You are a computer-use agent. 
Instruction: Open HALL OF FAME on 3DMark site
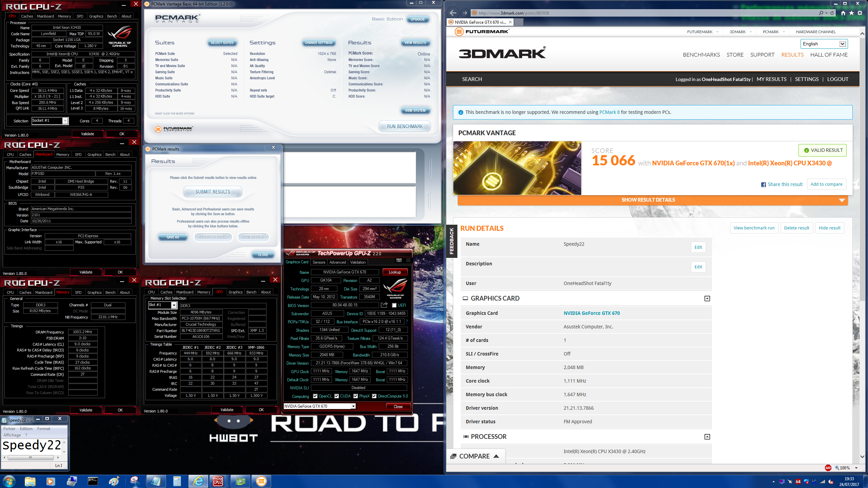[829, 55]
